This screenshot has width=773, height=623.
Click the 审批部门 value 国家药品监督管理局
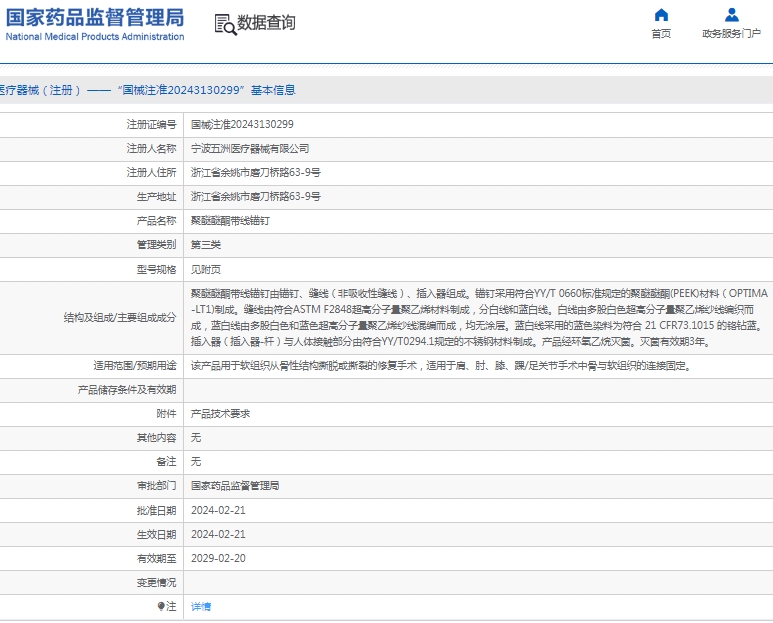tap(235, 485)
